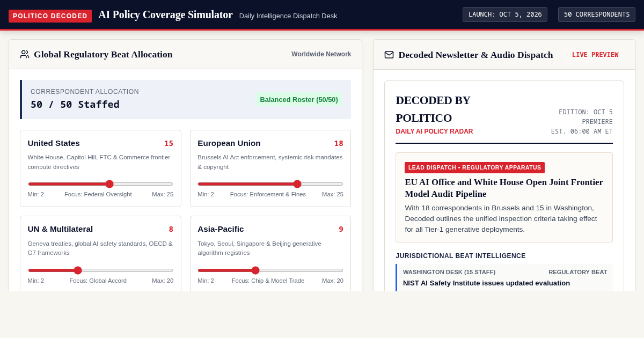Click the European Union card title
Image resolution: width=644 pixels, height=338 pixels.
coord(229,143)
